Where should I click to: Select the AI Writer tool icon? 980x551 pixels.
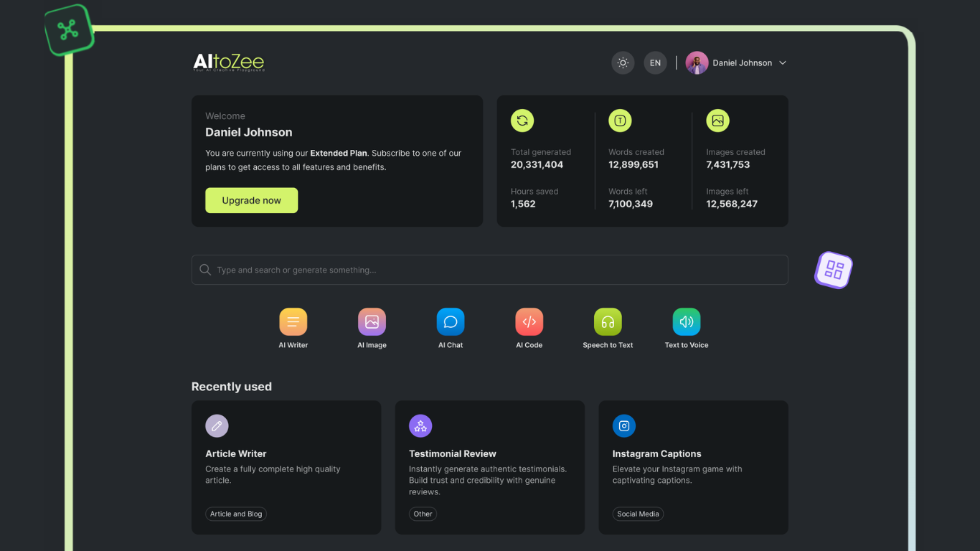coord(293,321)
